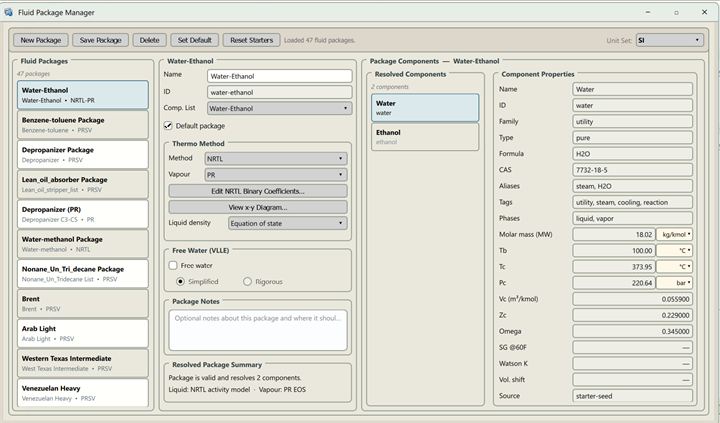Toggle the Default package checkbox

[168, 125]
